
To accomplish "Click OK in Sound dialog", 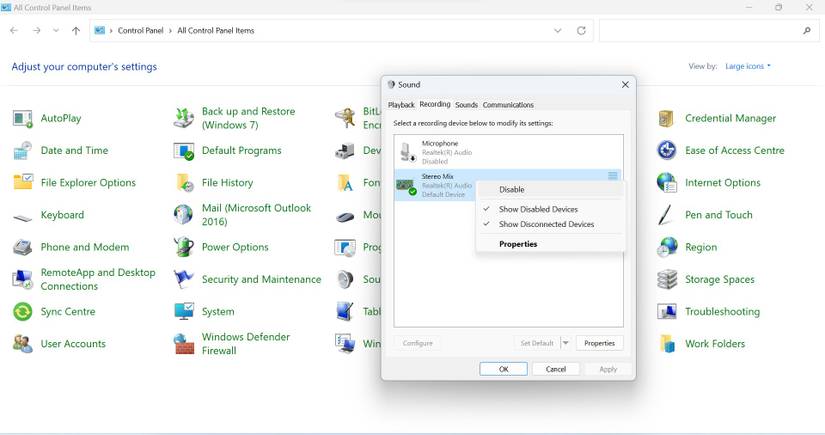I will coord(504,369).
